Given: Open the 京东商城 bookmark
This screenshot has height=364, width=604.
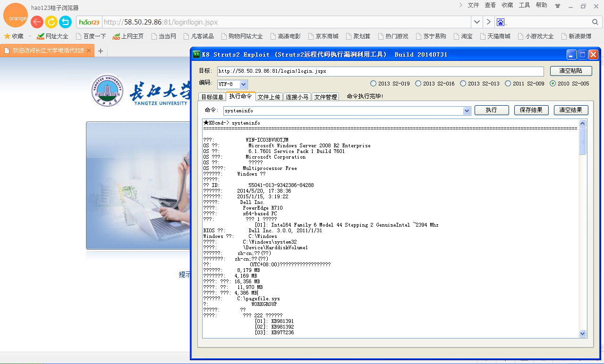Looking at the screenshot, I should click(323, 36).
